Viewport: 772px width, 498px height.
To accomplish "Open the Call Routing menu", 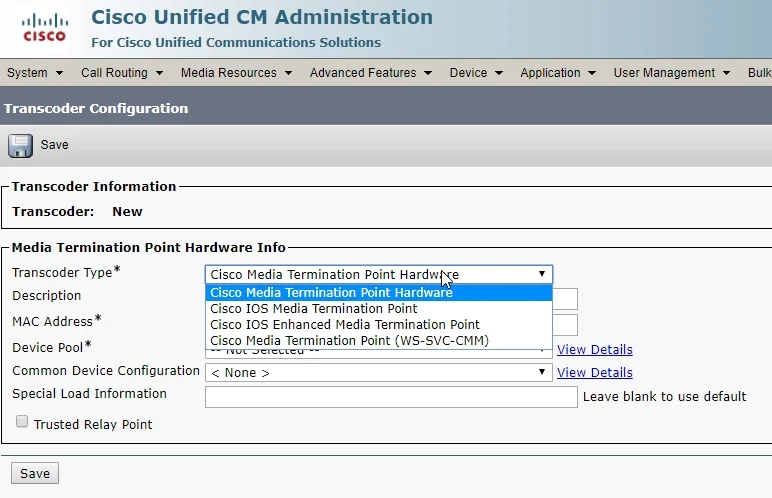I will (122, 73).
